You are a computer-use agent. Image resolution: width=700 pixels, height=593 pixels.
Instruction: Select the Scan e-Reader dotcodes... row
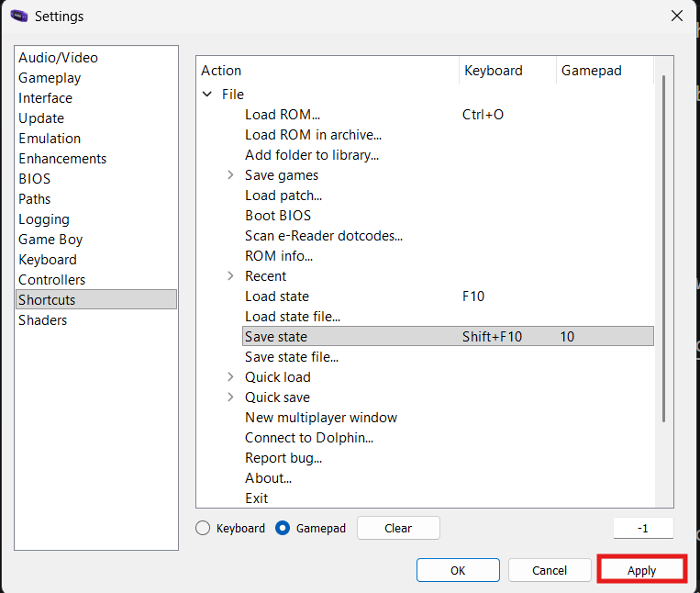448,235
